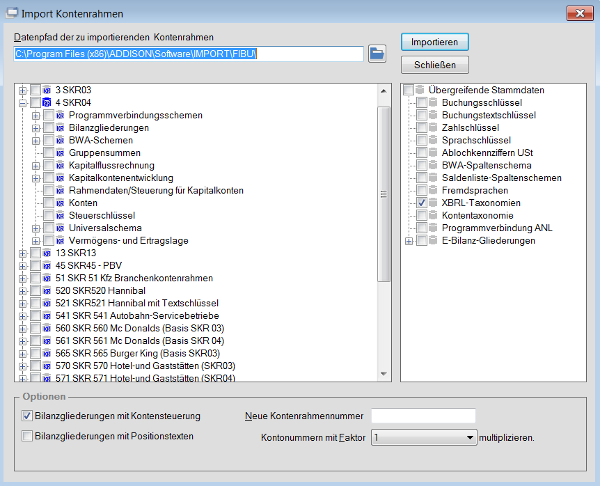Expand the E-Bilanz-Gliederungen node
The image size is (600, 486).
409,241
